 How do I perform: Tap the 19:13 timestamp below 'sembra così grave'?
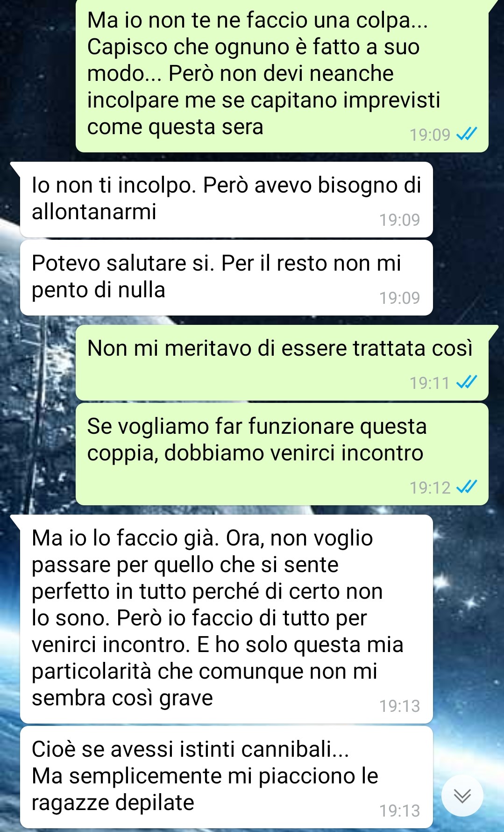(399, 706)
